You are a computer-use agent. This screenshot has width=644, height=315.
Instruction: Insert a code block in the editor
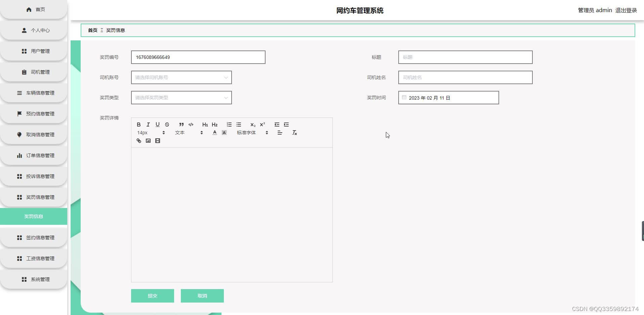tap(191, 125)
